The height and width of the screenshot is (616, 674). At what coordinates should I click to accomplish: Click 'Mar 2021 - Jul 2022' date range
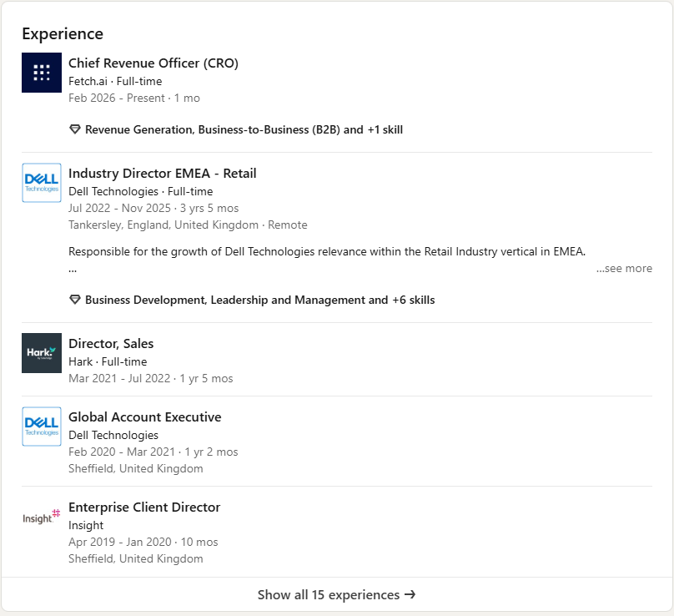pos(119,379)
